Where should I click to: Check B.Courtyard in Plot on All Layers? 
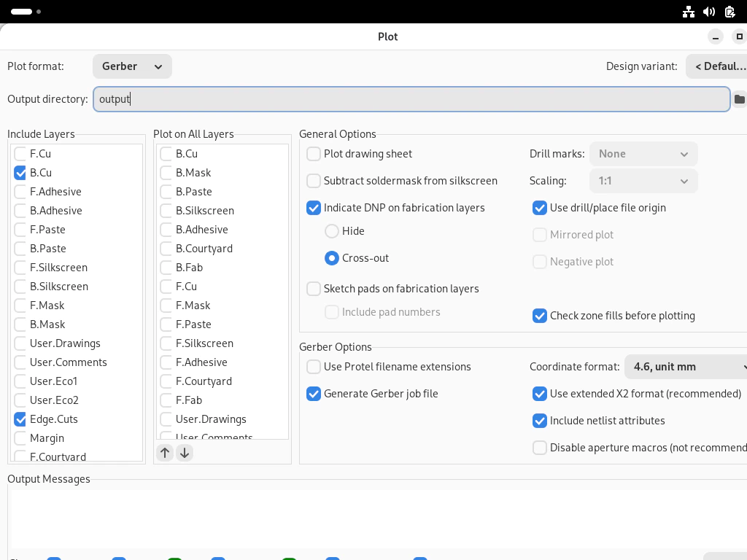pos(166,249)
